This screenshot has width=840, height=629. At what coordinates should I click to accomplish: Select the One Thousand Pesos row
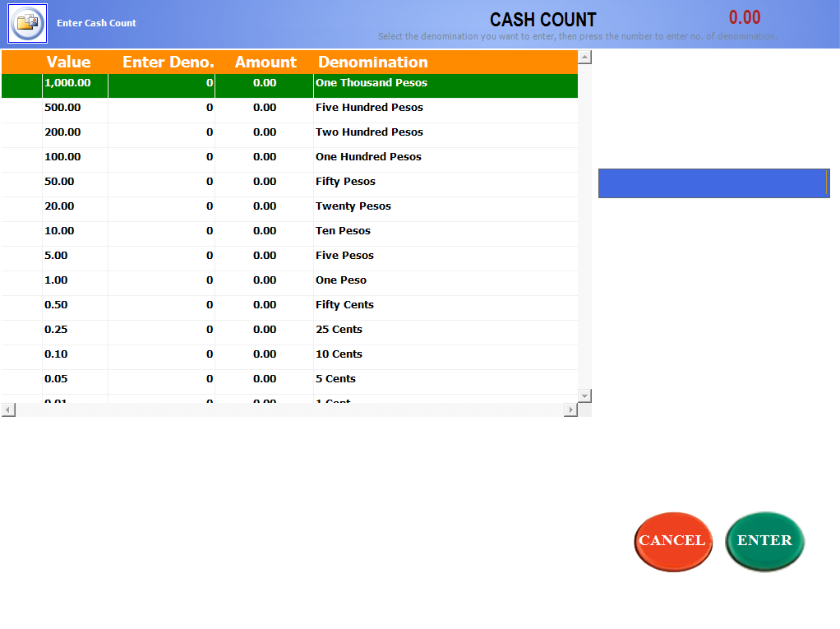371,83
